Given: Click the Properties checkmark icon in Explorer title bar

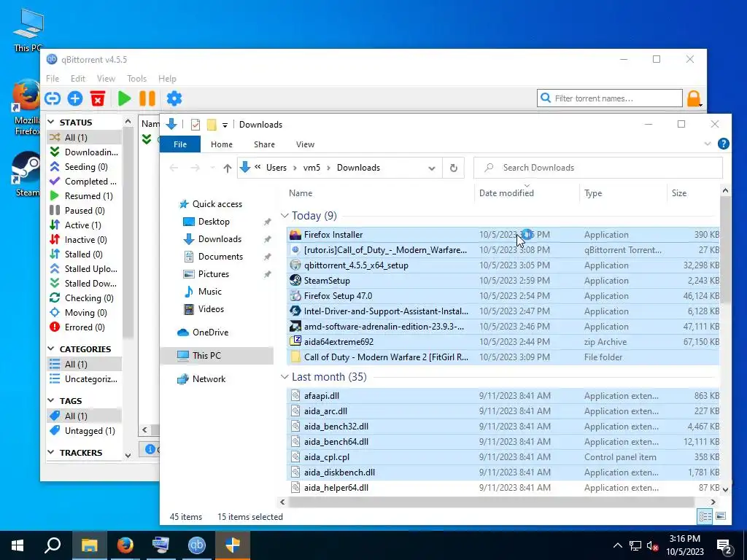Looking at the screenshot, I should point(196,125).
